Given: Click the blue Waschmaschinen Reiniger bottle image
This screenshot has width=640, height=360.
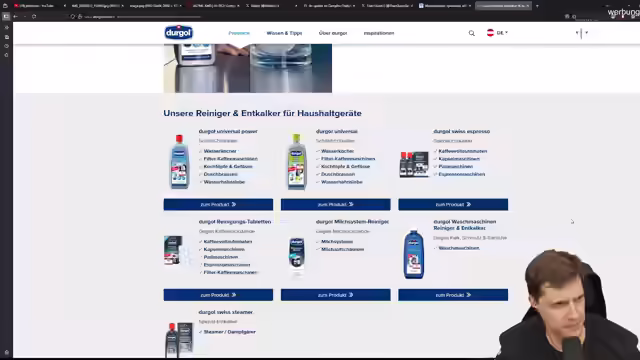Looking at the screenshot, I should 414,254.
